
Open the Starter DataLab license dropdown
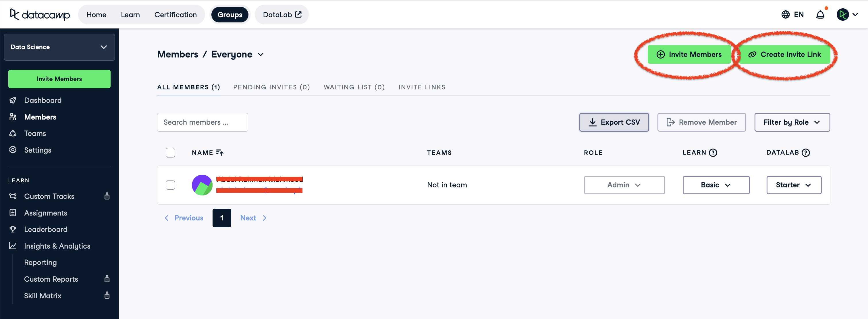(794, 185)
